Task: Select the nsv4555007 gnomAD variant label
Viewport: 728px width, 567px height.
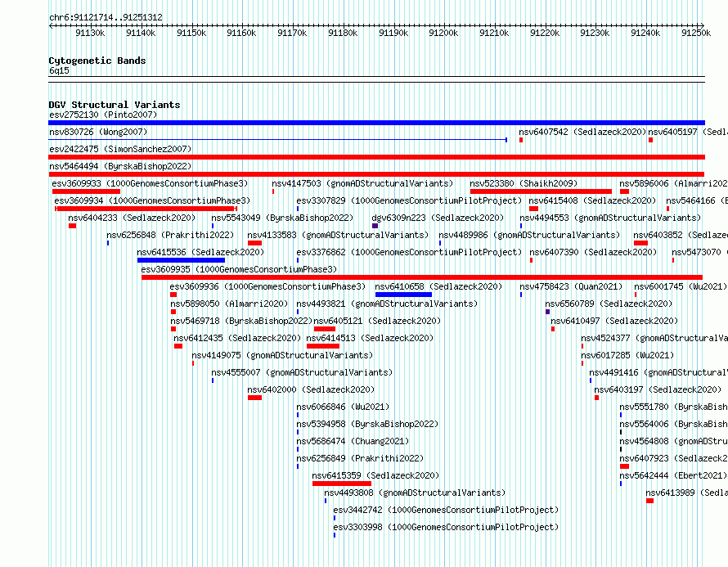Action: (x=302, y=372)
